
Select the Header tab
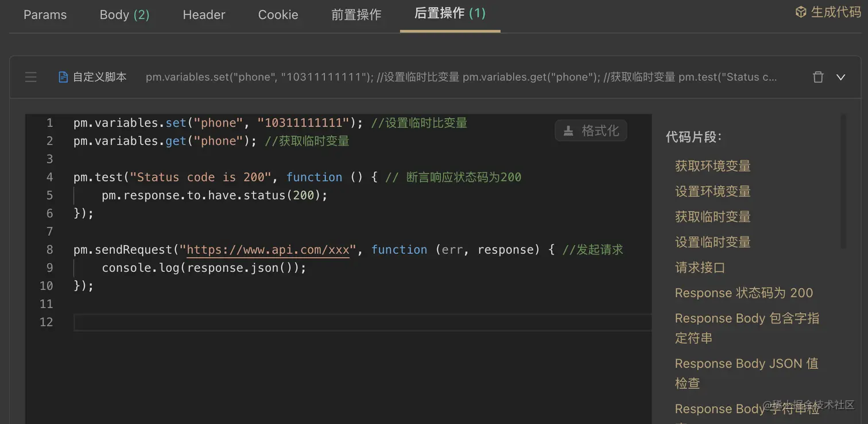click(x=204, y=14)
